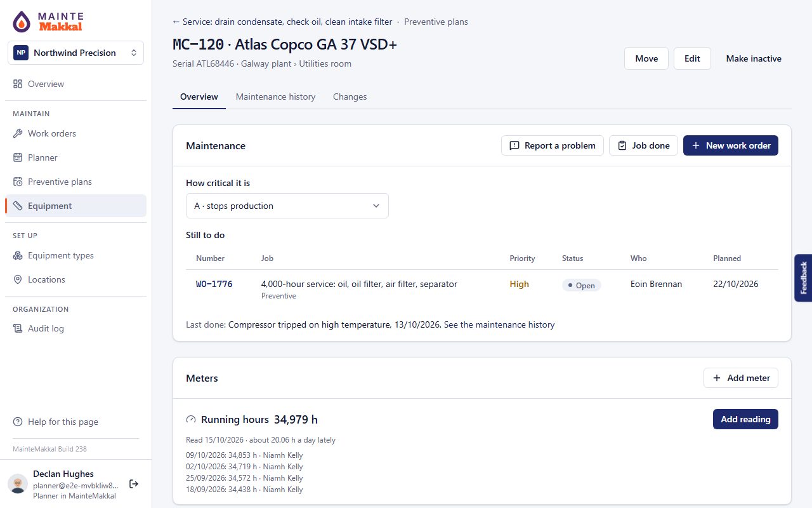Screen dimensions: 812x508
Task: Click the sign-out icon beside Declan Hughes
Action: (x=134, y=484)
